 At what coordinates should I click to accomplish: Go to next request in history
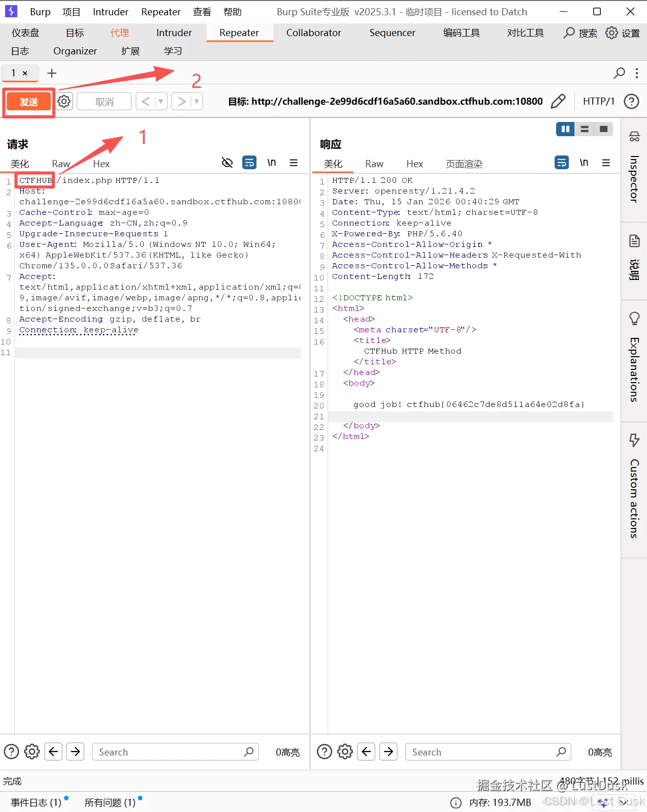point(181,102)
